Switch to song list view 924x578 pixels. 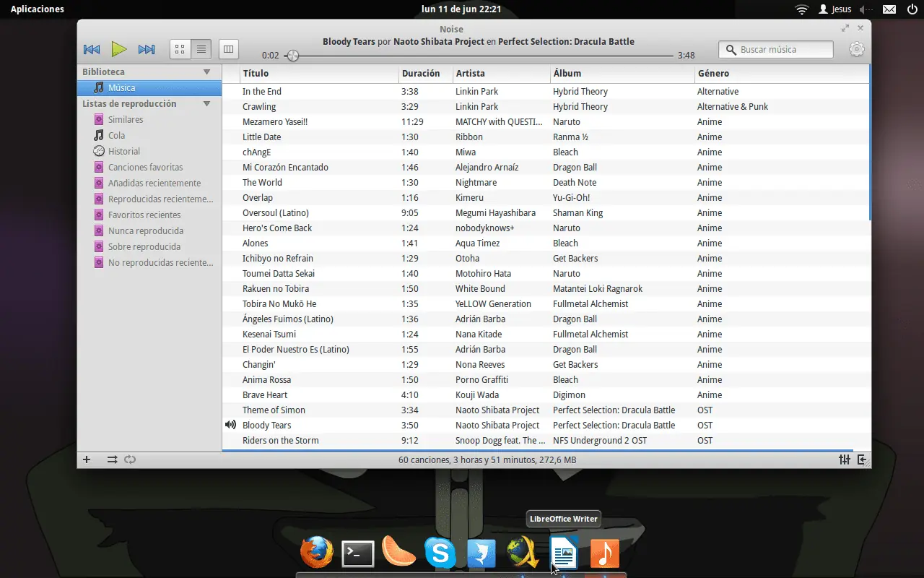[x=201, y=49]
